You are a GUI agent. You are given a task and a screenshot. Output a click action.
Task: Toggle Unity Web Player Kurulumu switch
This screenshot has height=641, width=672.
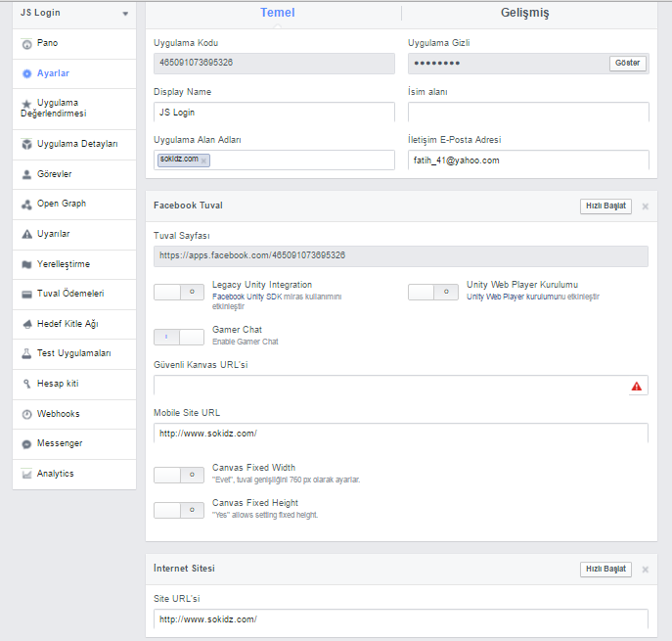[433, 292]
